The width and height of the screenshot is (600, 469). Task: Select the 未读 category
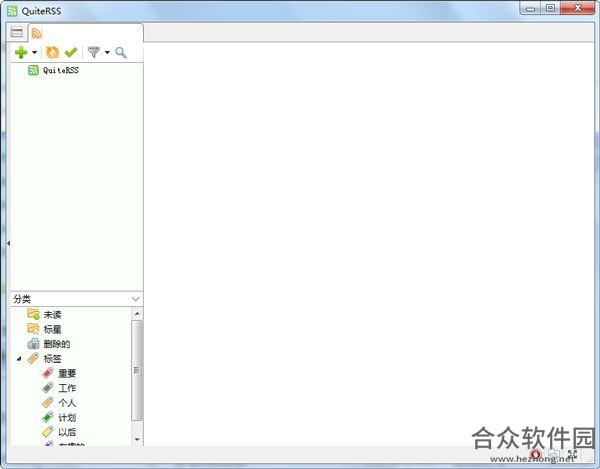tap(44, 314)
